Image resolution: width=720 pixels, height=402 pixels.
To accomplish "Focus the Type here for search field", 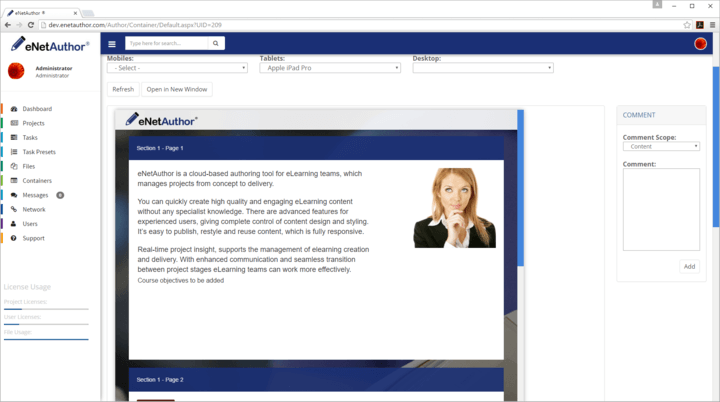I will tap(166, 43).
